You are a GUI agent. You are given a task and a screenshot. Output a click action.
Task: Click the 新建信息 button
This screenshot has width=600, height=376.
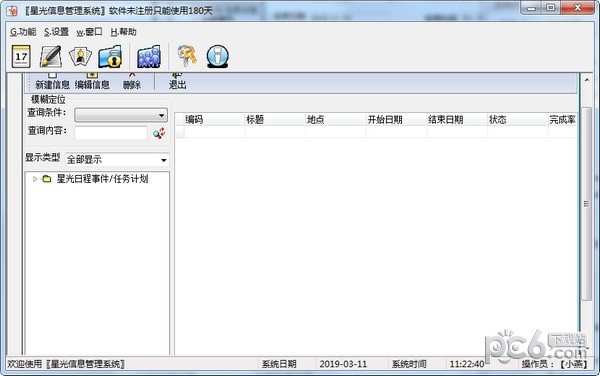tap(52, 81)
